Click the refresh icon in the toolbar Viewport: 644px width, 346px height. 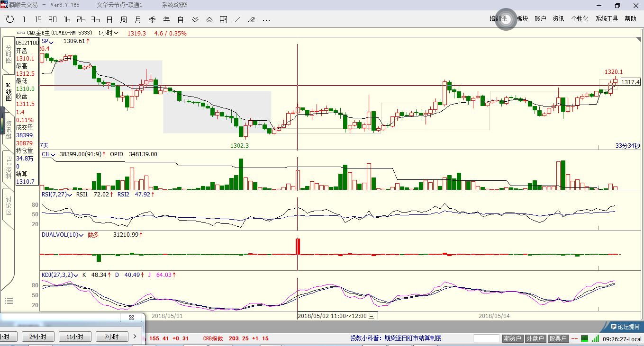coord(10,19)
